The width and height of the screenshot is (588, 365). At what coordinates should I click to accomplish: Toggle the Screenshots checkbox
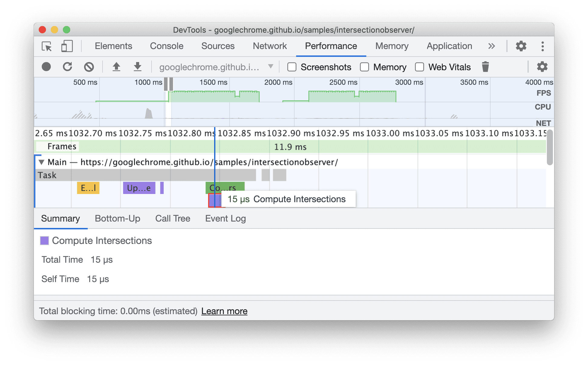(287, 67)
